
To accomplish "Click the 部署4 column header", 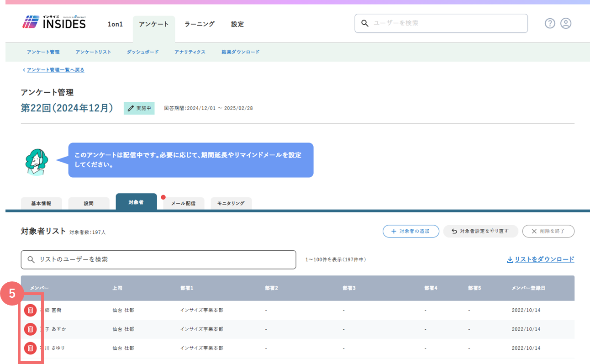I will click(431, 288).
